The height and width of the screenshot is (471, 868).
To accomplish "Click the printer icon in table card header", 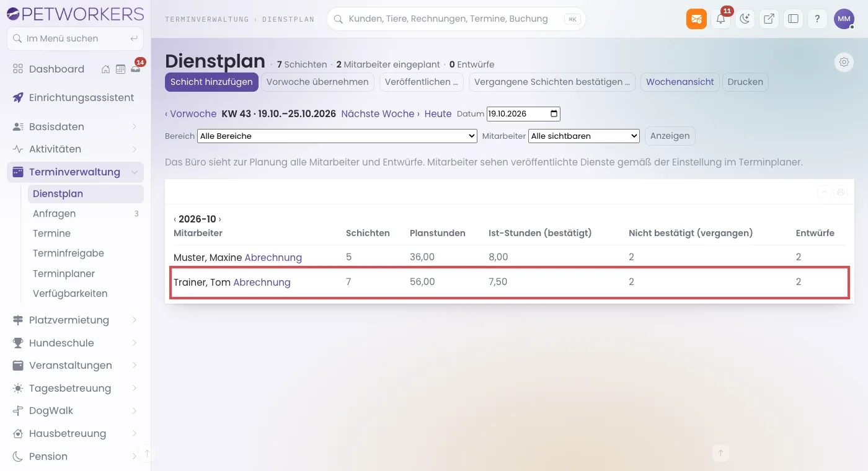I will click(841, 192).
